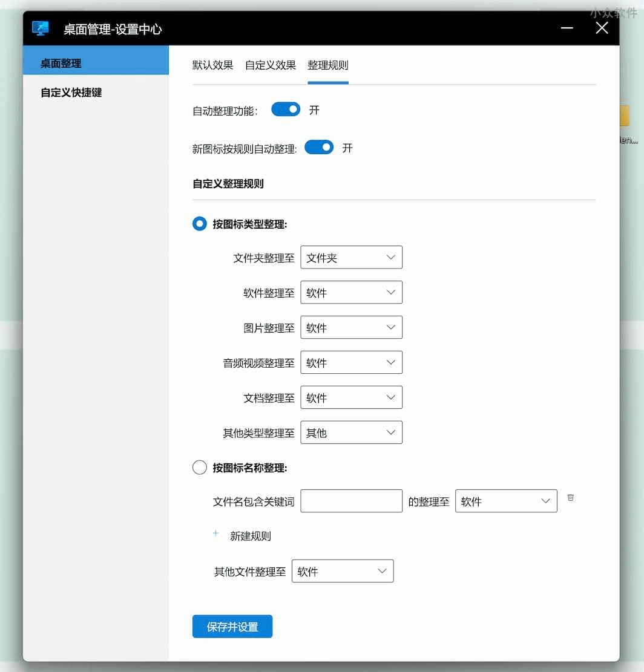Minimize the 设置中心 window
Viewport: 644px width, 672px height.
coord(567,28)
